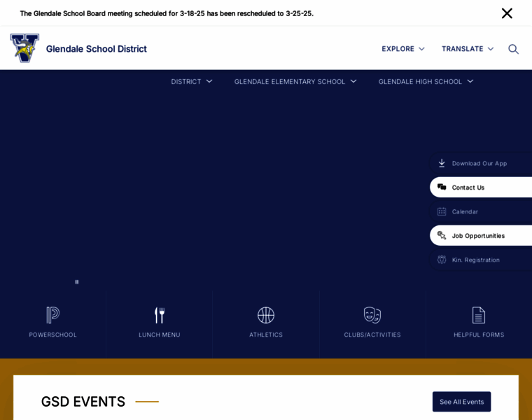Open Kin. Registration quick link
Screen dimensions: 532x420
(x=480, y=260)
